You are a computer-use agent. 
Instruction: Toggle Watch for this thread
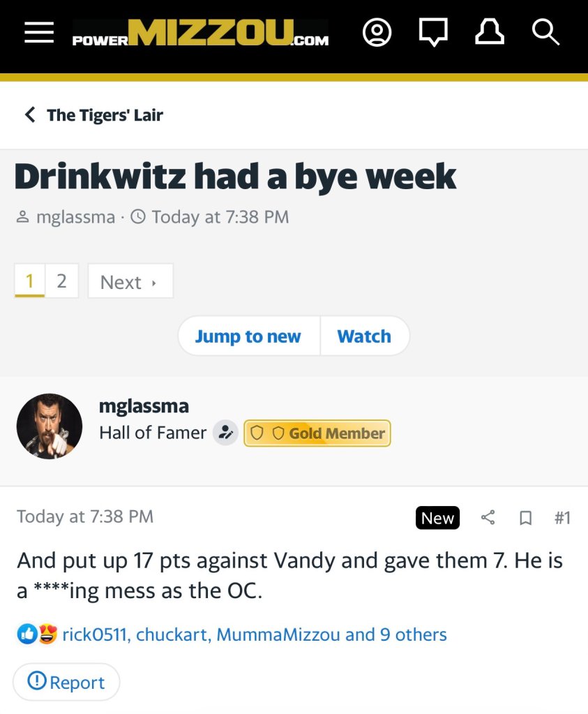[x=364, y=336]
